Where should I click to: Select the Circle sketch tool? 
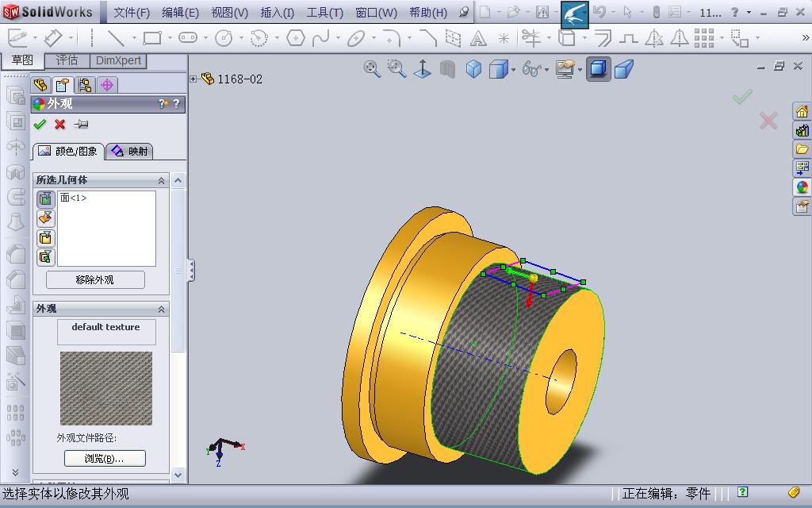point(224,38)
